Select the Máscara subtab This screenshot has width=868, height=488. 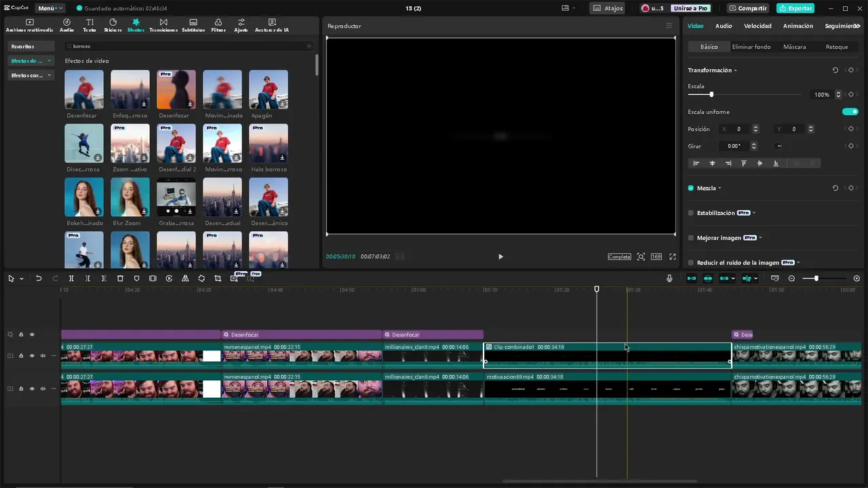coord(795,47)
